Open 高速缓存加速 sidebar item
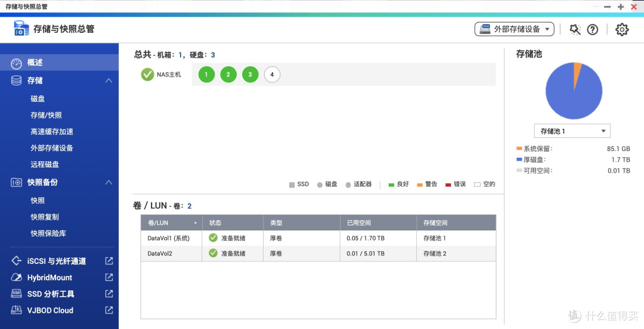Viewport: 644px width, 329px height. pos(52,131)
